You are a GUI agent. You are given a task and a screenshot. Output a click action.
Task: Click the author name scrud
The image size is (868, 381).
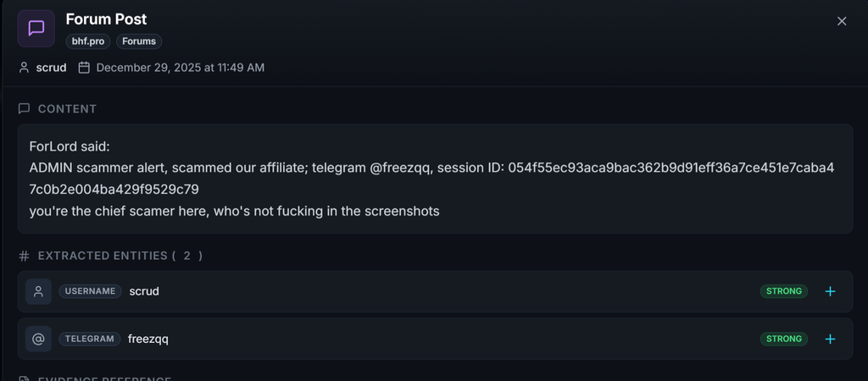[x=52, y=68]
